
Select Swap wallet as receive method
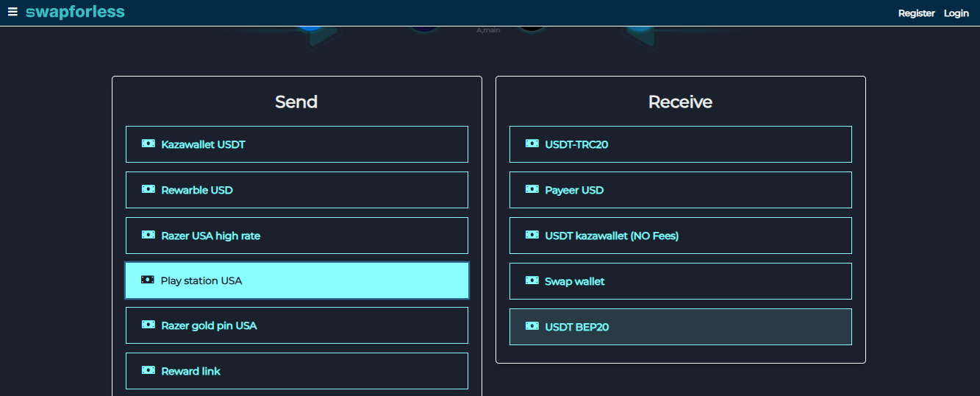pyautogui.click(x=681, y=281)
